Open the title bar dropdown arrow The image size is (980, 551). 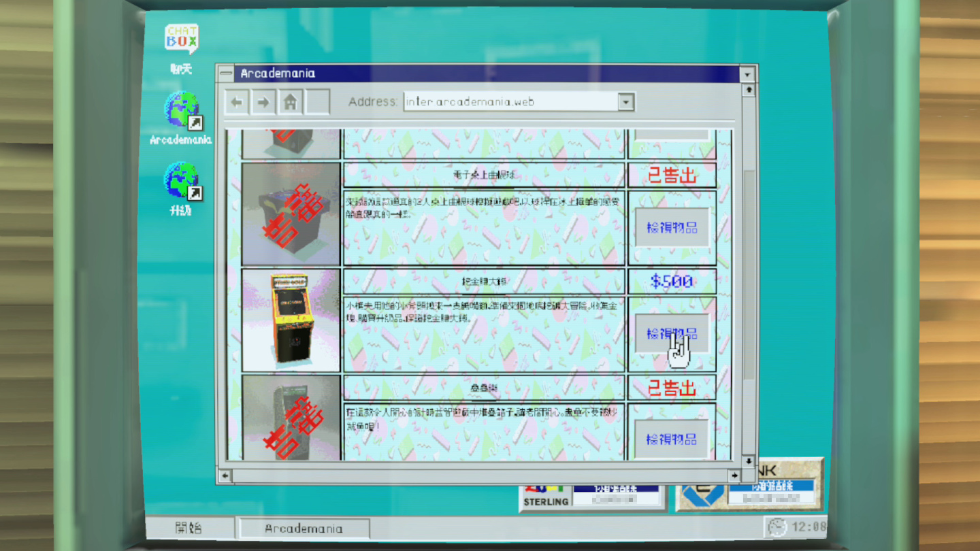(x=747, y=73)
